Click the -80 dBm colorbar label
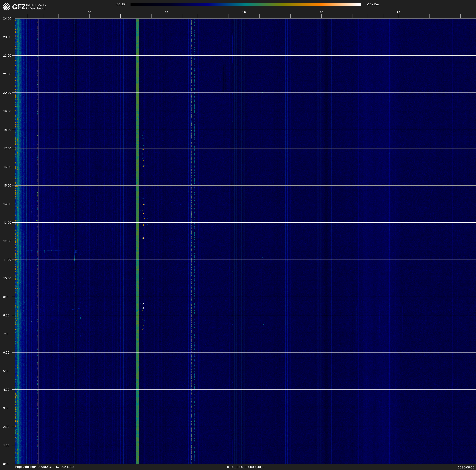Screen dimensions: 476x470 coord(121,4)
